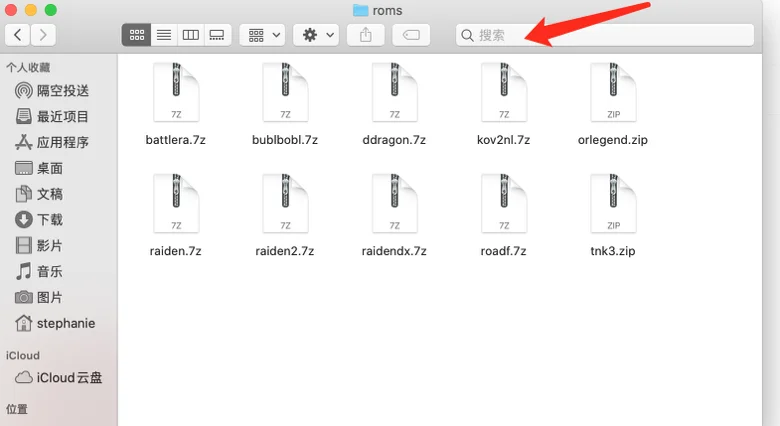Click the tnk3.zip file name
780x426 pixels.
point(613,251)
